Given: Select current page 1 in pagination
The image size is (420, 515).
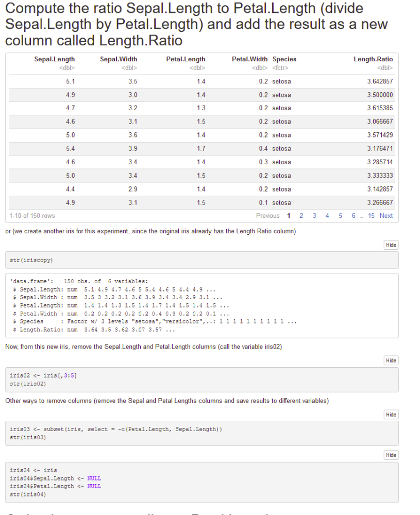Looking at the screenshot, I should (x=289, y=216).
